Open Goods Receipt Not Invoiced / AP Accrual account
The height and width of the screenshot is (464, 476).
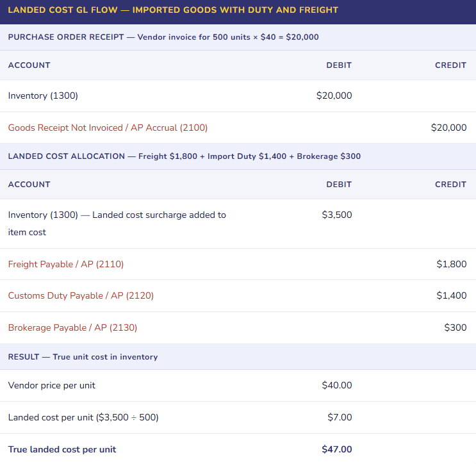coord(108,128)
